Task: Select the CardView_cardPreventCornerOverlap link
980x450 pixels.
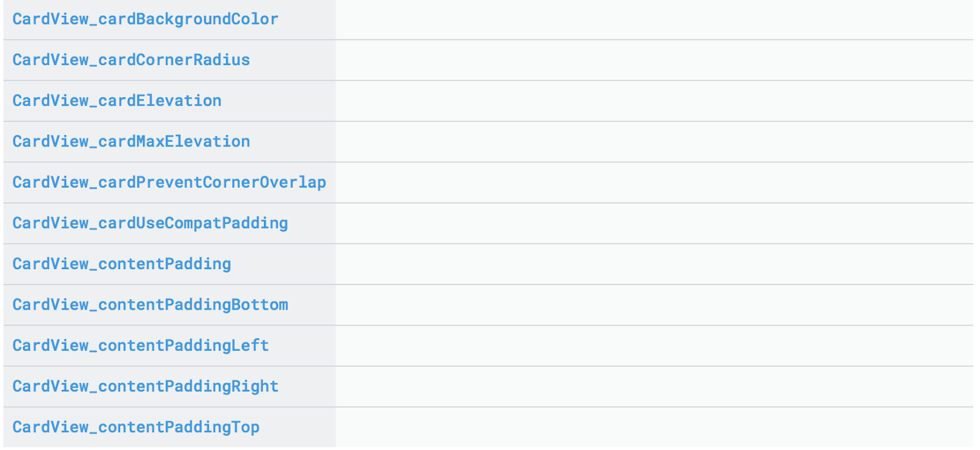Action: click(x=169, y=183)
